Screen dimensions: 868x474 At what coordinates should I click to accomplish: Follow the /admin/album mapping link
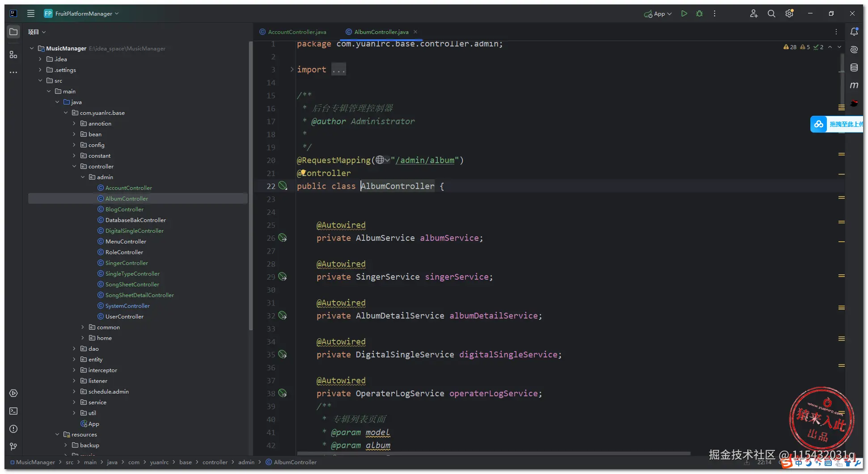(x=425, y=160)
